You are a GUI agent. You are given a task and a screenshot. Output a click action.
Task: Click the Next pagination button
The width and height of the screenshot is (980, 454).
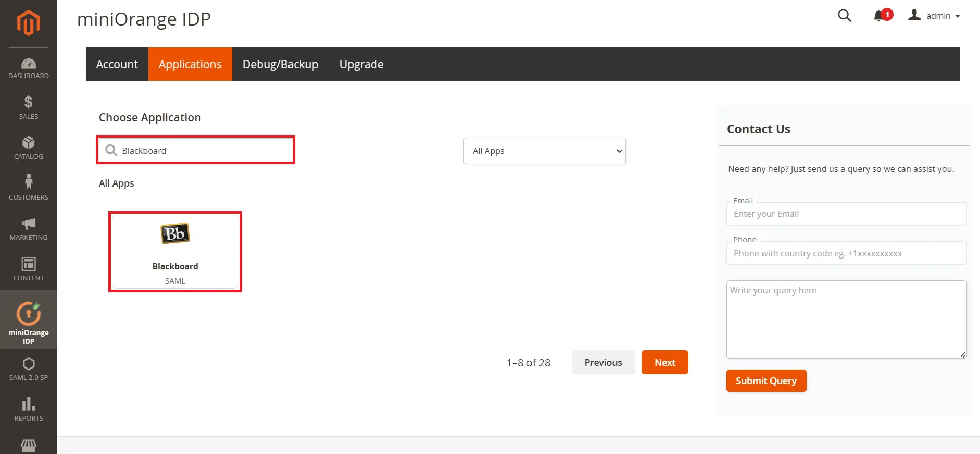665,362
